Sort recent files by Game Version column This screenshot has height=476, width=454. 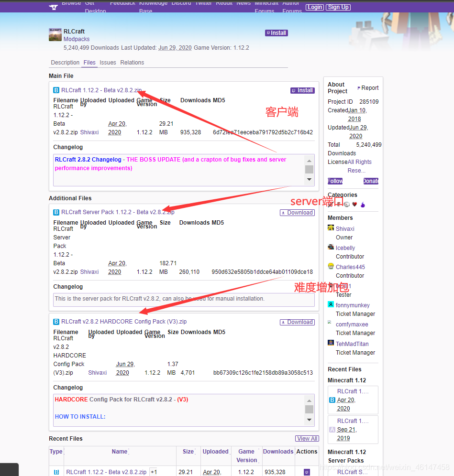click(x=246, y=455)
